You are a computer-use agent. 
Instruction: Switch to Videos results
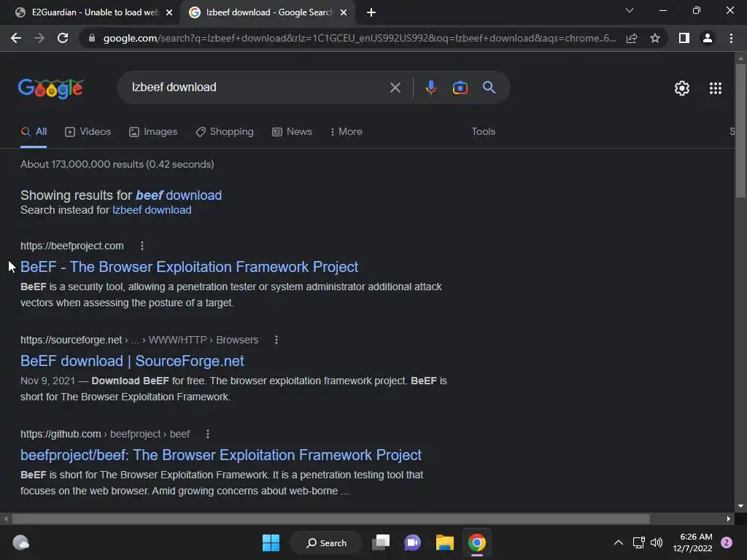pos(88,132)
